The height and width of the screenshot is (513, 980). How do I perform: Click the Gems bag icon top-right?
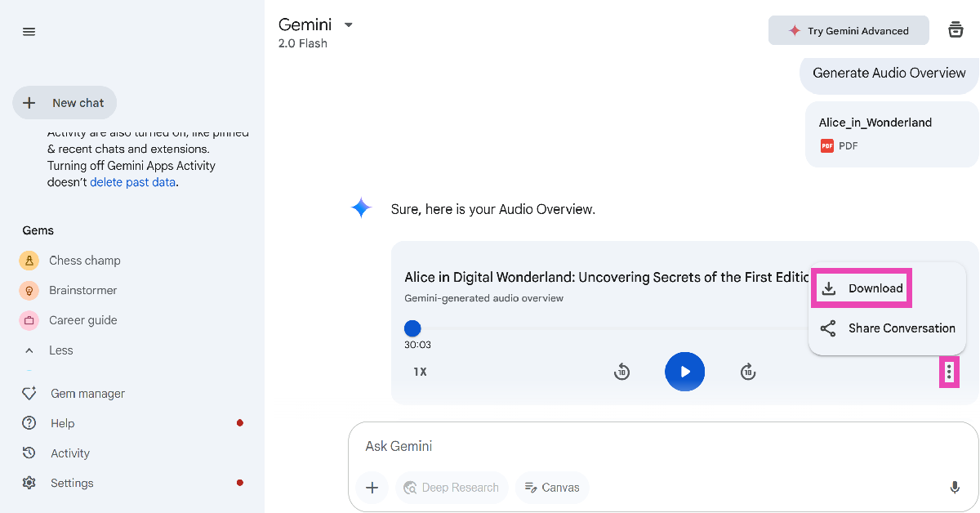pos(955,30)
